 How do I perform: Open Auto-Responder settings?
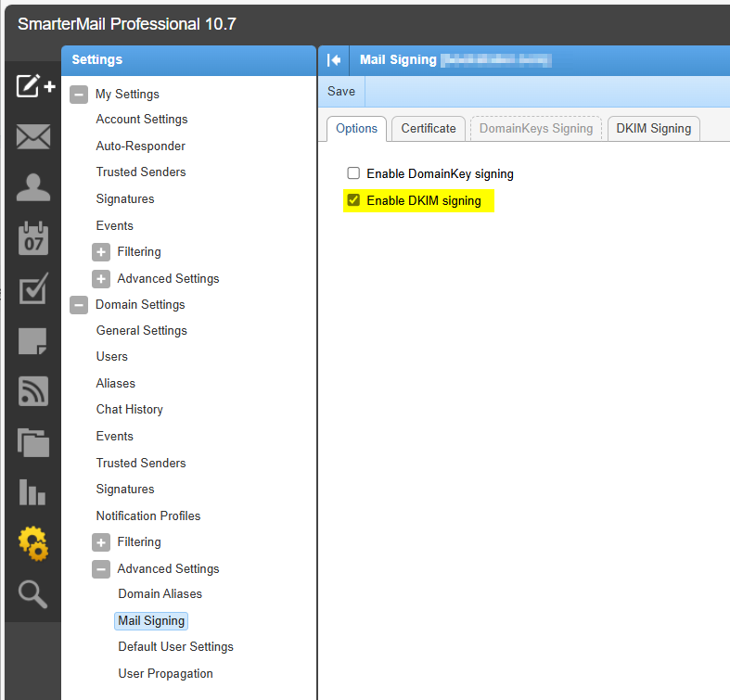click(x=141, y=146)
